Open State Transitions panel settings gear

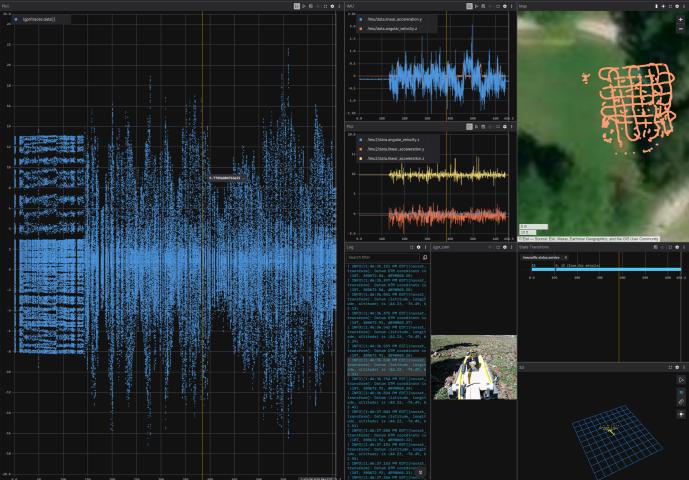[x=677, y=247]
